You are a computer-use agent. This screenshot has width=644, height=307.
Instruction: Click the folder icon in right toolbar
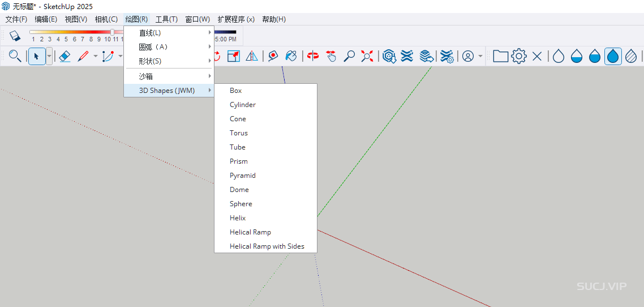click(501, 56)
